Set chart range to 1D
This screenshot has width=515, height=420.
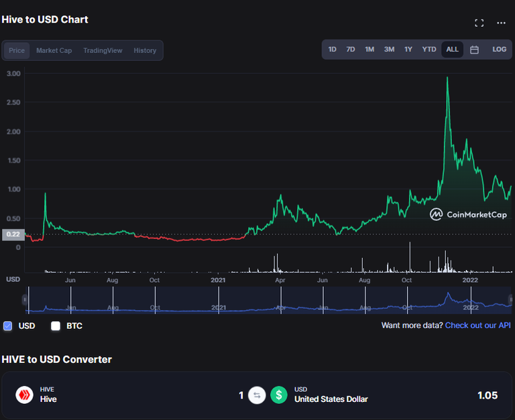333,49
